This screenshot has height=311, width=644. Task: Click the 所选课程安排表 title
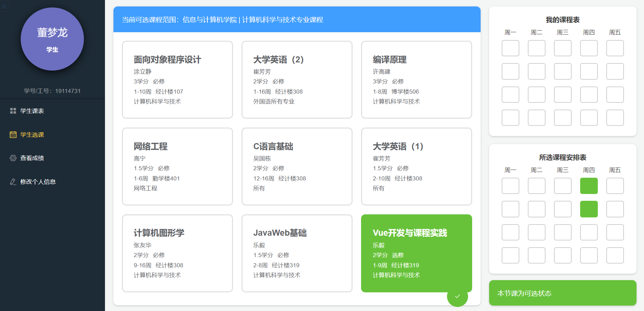562,158
